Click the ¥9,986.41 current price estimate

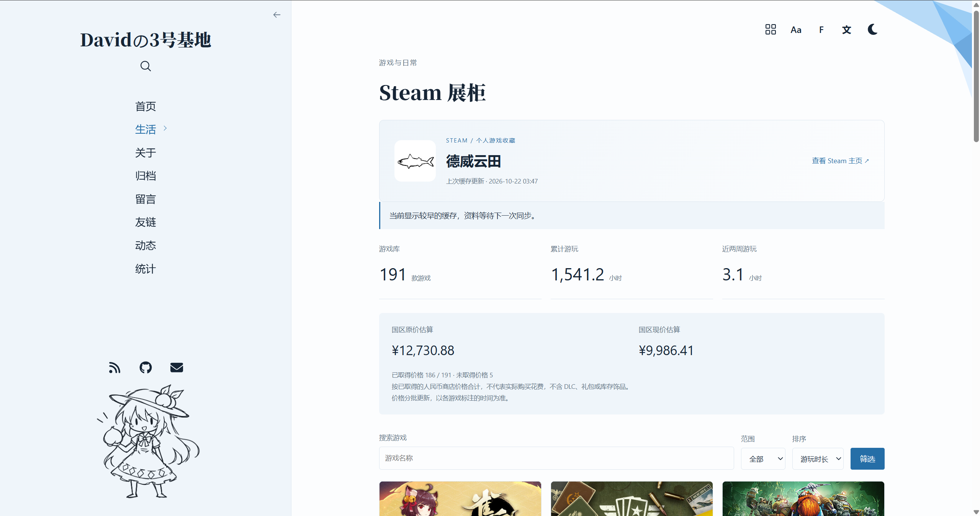click(x=666, y=351)
